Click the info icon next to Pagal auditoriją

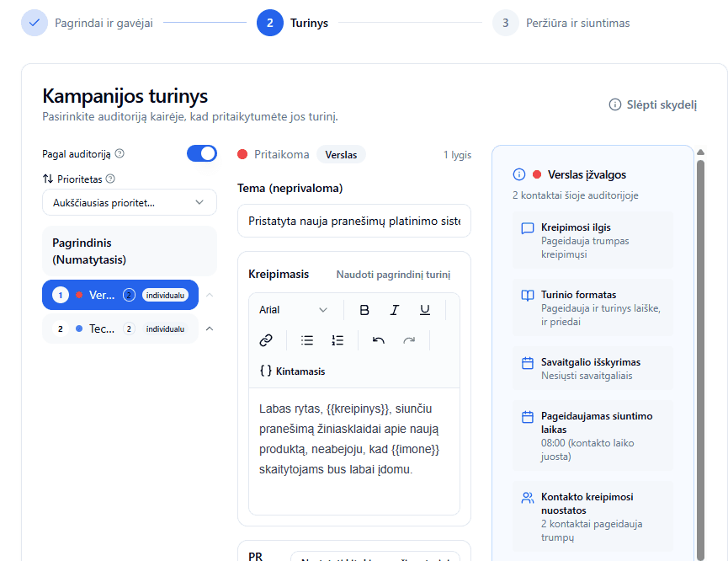120,154
